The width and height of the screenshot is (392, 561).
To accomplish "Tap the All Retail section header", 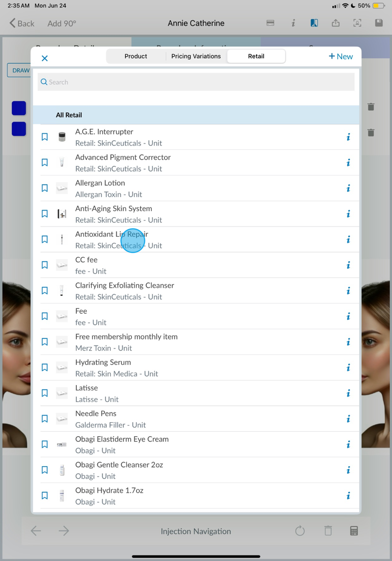I will coord(196,115).
